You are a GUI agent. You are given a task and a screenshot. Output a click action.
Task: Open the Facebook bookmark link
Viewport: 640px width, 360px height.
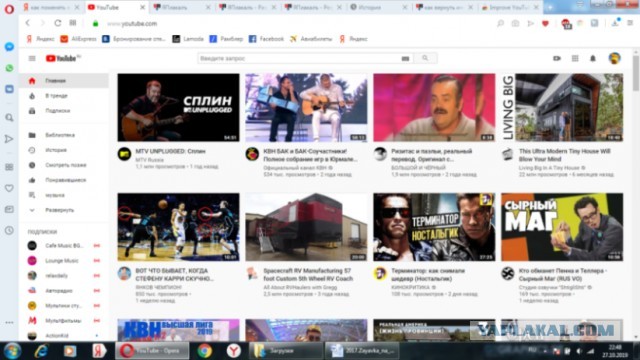click(266, 39)
